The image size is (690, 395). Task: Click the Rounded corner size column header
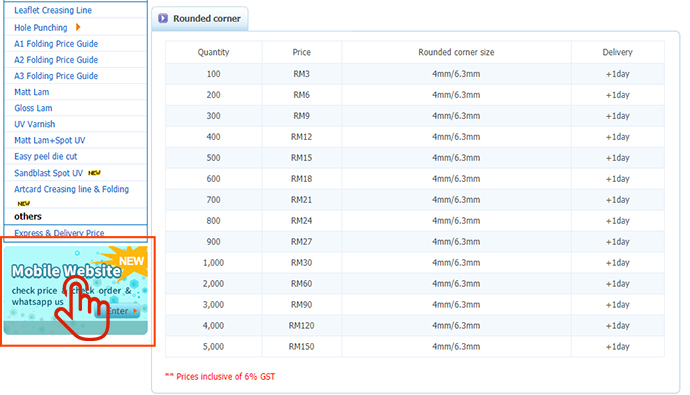pyautogui.click(x=456, y=52)
